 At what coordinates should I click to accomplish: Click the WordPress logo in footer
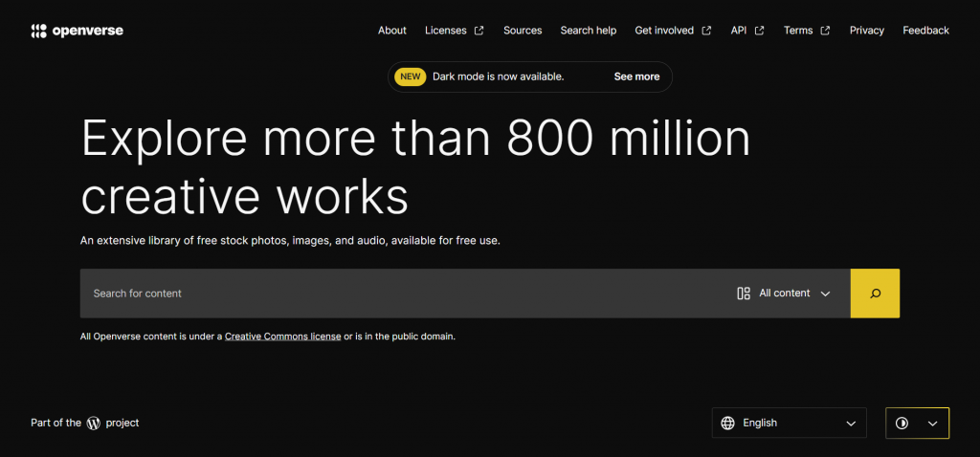pos(94,424)
